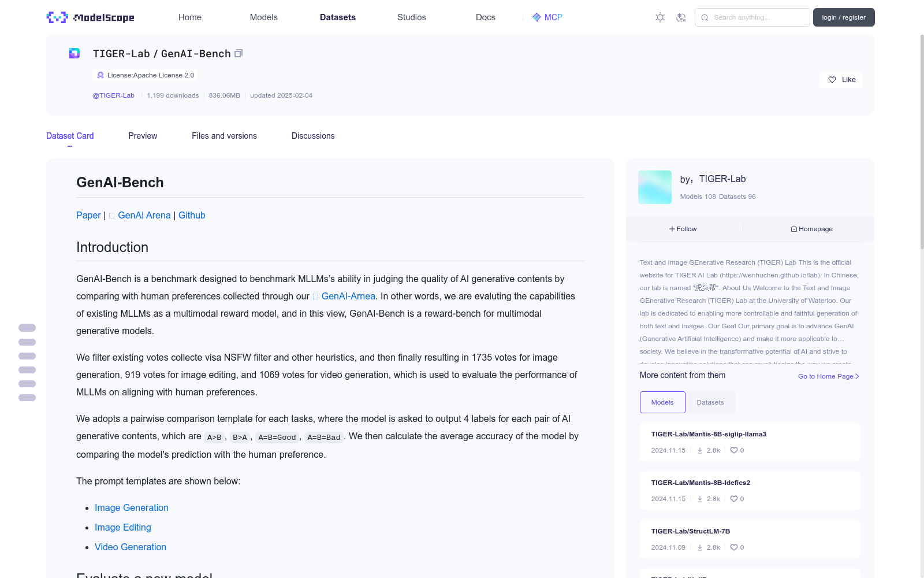The height and width of the screenshot is (578, 924).
Task: Open the Datasets nav item
Action: (338, 17)
